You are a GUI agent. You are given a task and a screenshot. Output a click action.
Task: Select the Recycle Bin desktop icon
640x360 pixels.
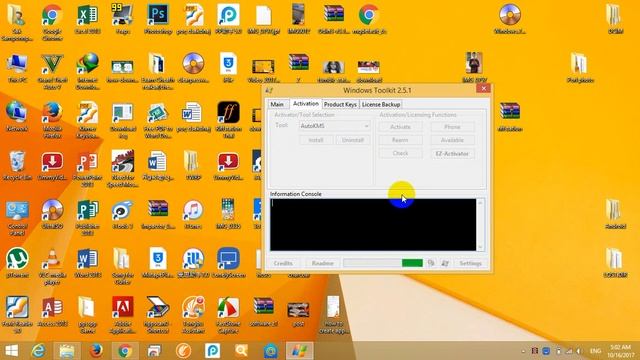(17, 165)
